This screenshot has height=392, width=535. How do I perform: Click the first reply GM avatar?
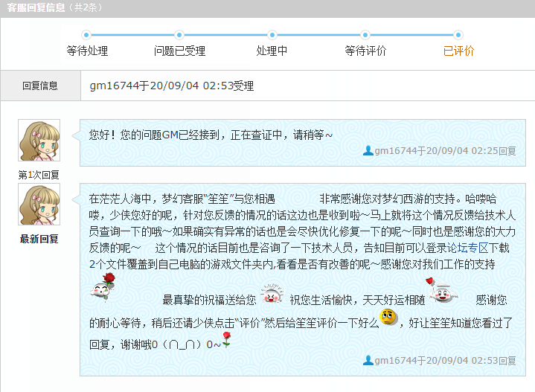tap(39, 141)
